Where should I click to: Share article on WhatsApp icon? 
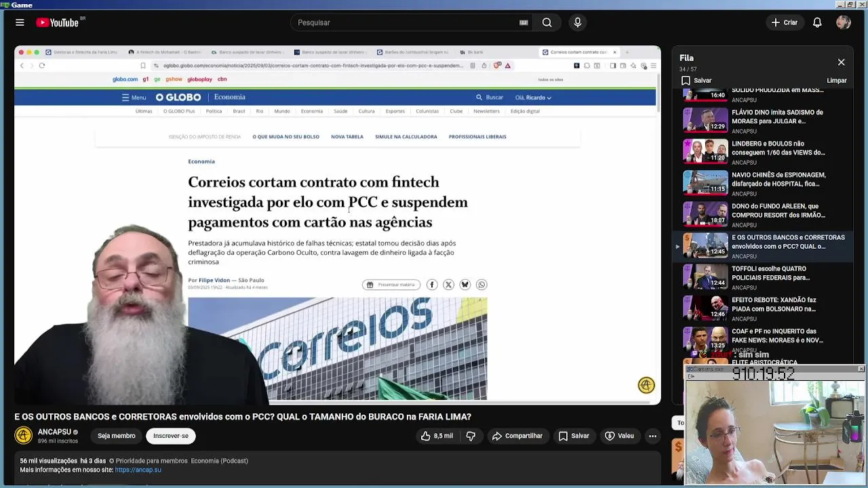pos(481,285)
